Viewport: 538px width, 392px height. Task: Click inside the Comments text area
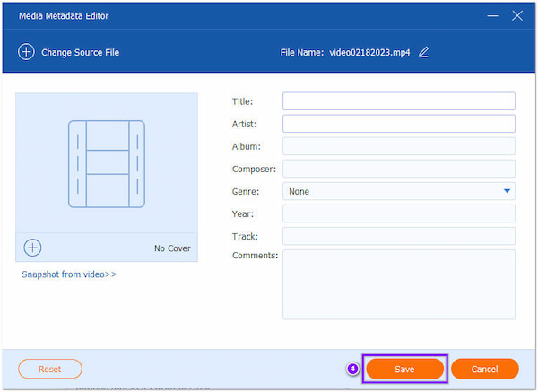pos(399,284)
